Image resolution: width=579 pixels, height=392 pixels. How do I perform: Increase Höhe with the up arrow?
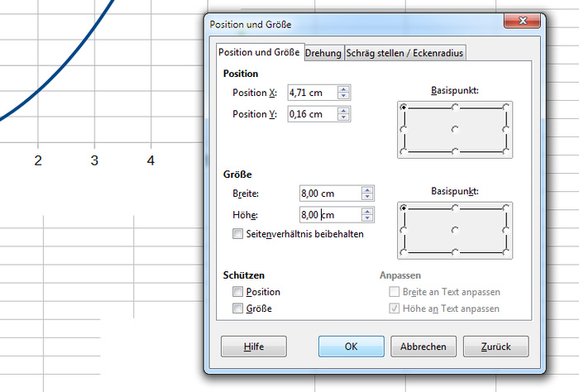pyautogui.click(x=367, y=212)
